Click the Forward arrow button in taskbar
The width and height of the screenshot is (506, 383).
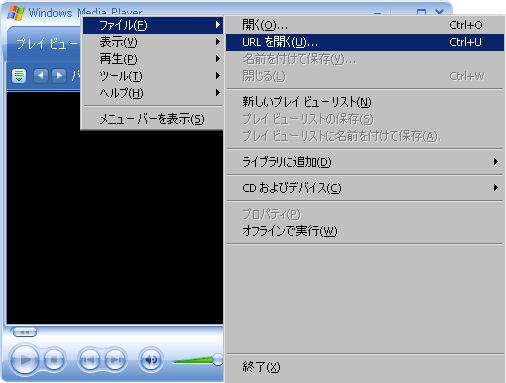click(x=59, y=76)
